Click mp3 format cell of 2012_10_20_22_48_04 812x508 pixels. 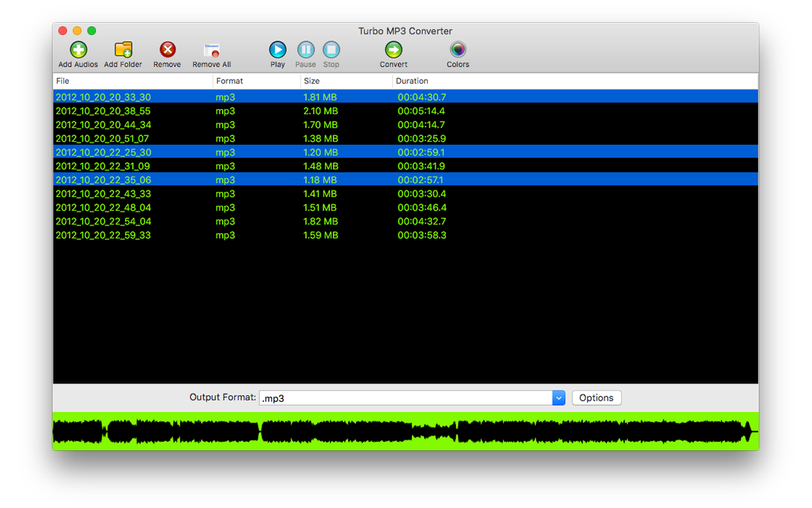click(225, 208)
